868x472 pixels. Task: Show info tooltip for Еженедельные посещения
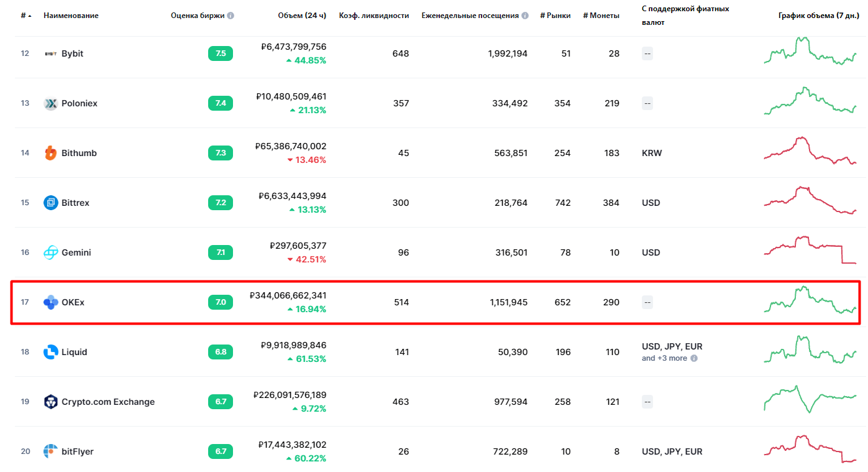point(525,16)
